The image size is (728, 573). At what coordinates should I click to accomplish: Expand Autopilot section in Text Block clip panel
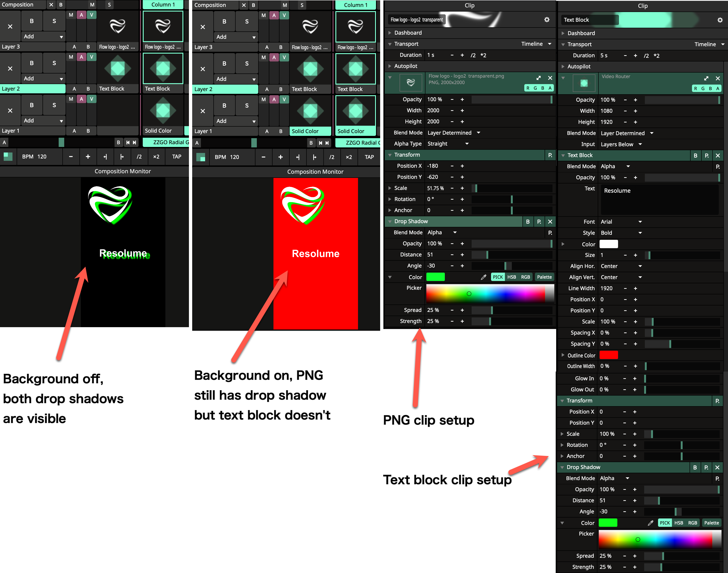563,66
